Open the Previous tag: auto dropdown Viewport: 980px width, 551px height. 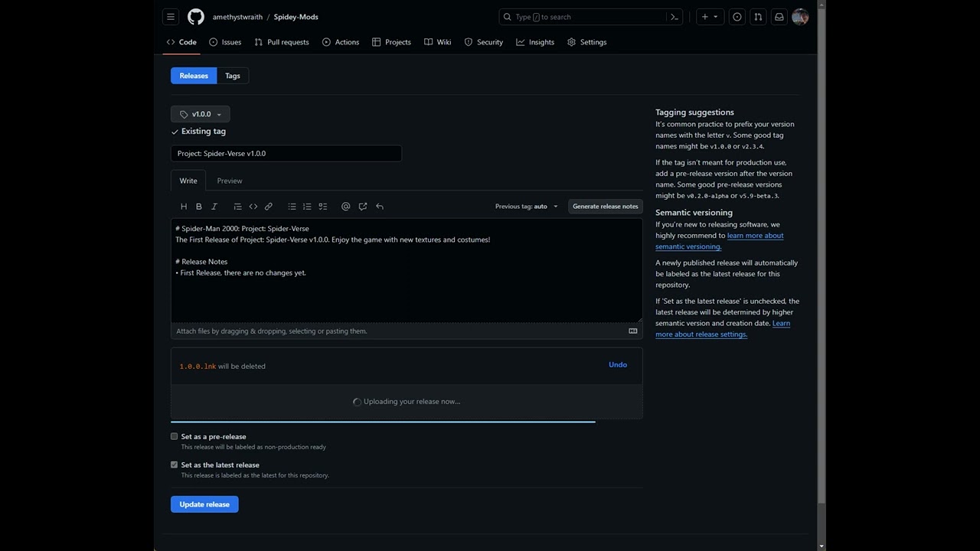(x=527, y=207)
